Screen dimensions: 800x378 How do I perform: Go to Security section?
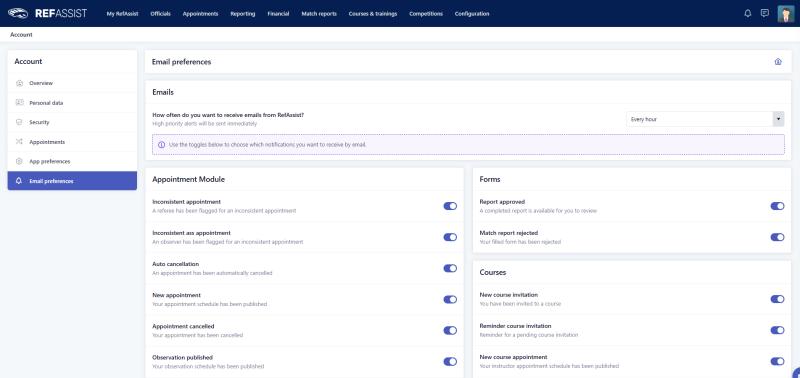click(x=72, y=122)
